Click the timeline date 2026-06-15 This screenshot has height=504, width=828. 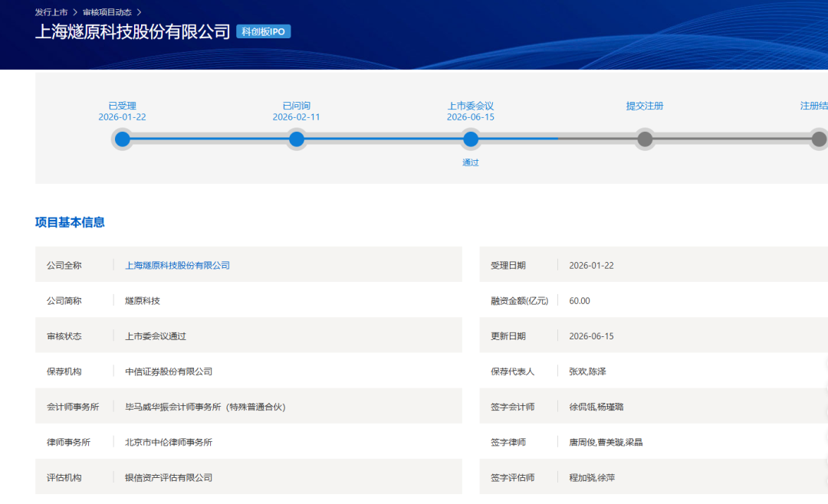471,117
